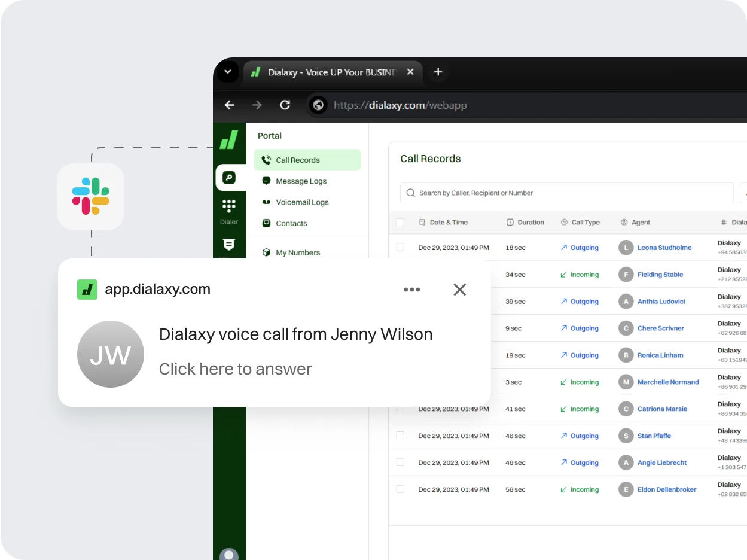The image size is (747, 560).
Task: Click the three-dot notification options icon
Action: 411,290
